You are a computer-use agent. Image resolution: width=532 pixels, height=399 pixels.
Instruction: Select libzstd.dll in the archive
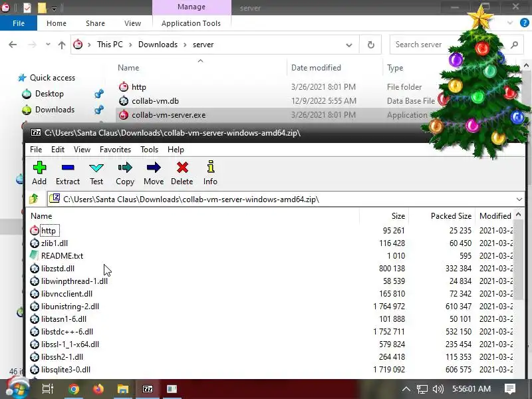click(58, 269)
